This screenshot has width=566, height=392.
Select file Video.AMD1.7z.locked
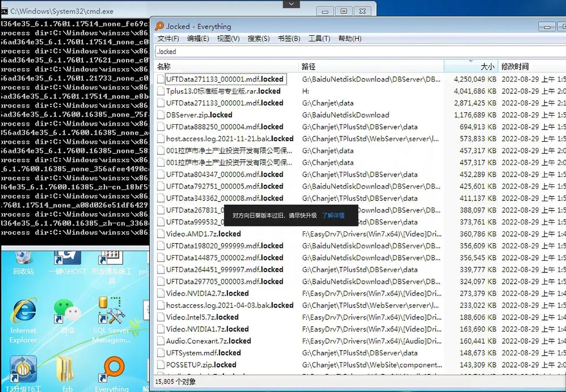click(x=203, y=234)
